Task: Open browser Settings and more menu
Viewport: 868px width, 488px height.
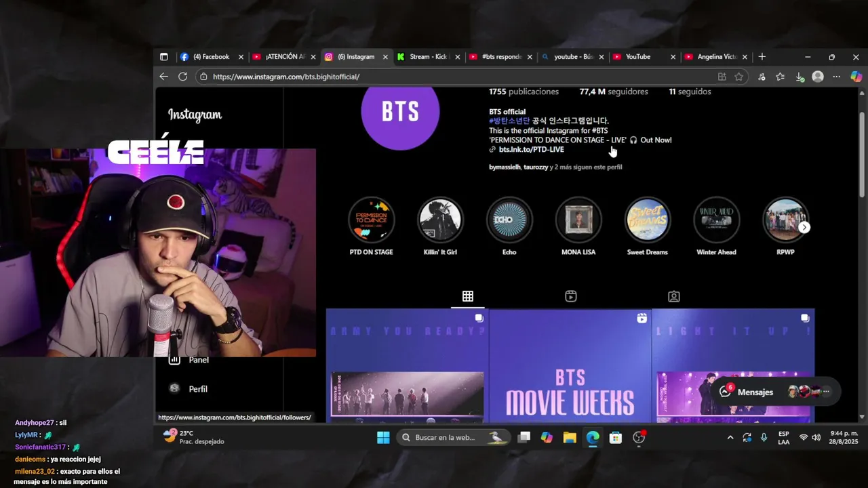Action: [x=837, y=77]
